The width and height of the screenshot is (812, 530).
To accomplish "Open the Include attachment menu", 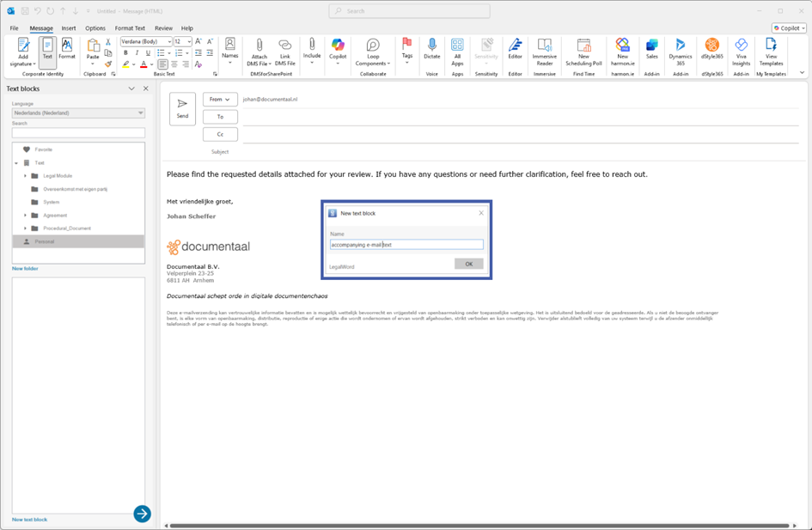I will pos(312,52).
